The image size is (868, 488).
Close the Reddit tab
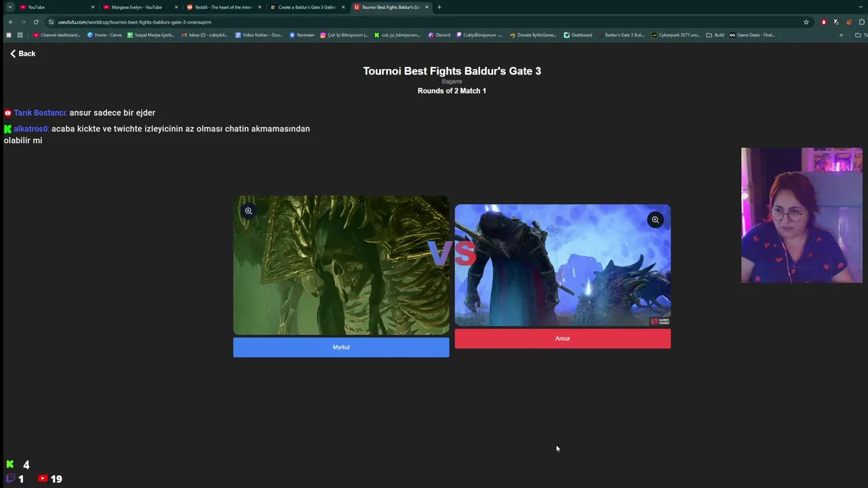tap(260, 7)
